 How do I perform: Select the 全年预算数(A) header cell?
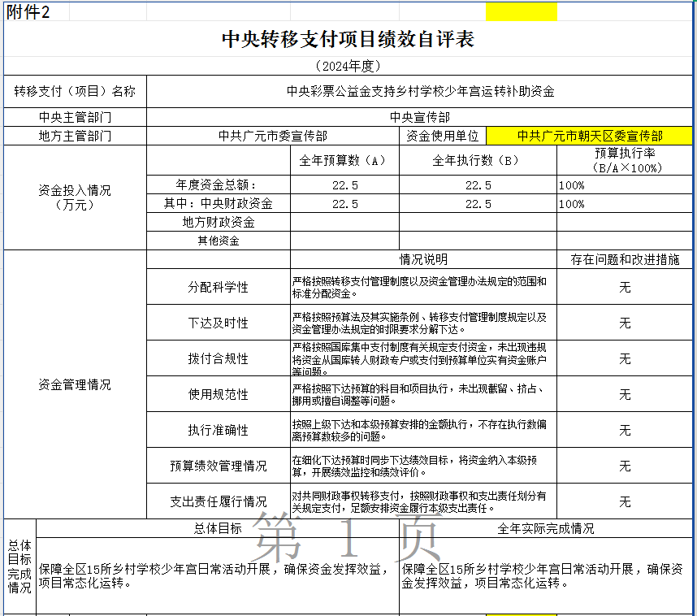click(344, 160)
